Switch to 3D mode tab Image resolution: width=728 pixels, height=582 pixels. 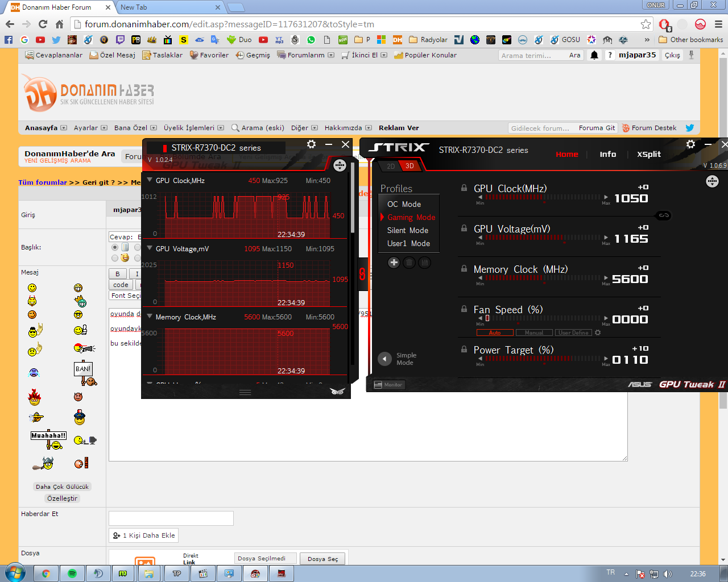[x=409, y=166]
